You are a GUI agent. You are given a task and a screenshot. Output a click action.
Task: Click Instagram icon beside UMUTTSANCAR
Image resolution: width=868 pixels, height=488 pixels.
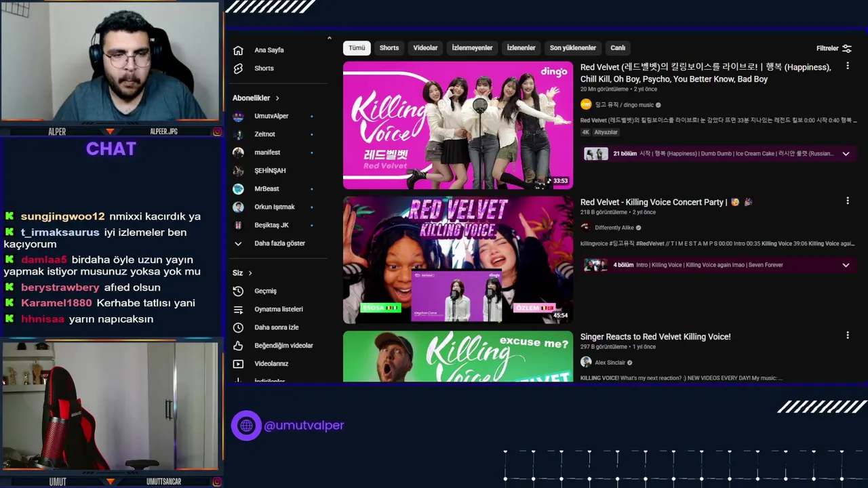[217, 482]
